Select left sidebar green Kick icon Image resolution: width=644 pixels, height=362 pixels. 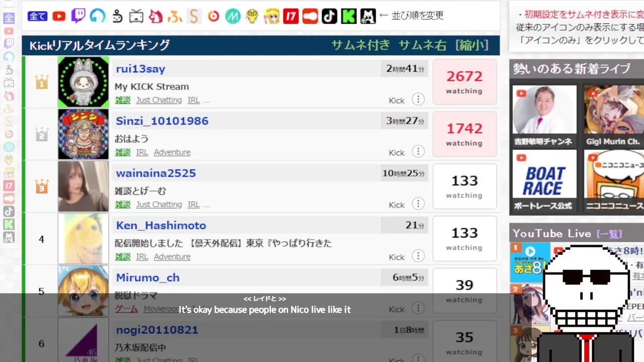9,225
